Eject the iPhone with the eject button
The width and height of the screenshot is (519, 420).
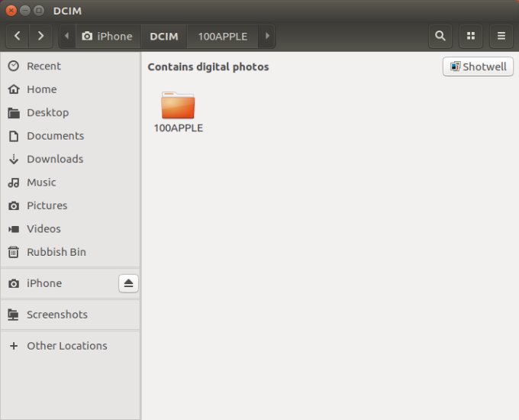[x=128, y=283]
